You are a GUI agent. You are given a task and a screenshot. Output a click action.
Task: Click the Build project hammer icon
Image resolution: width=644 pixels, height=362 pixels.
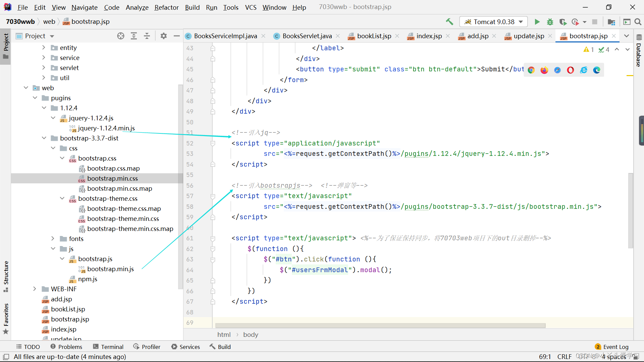(449, 22)
